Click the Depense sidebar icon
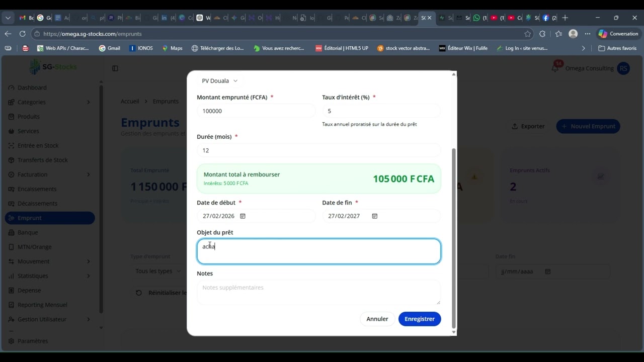Image resolution: width=644 pixels, height=362 pixels. (x=11, y=291)
